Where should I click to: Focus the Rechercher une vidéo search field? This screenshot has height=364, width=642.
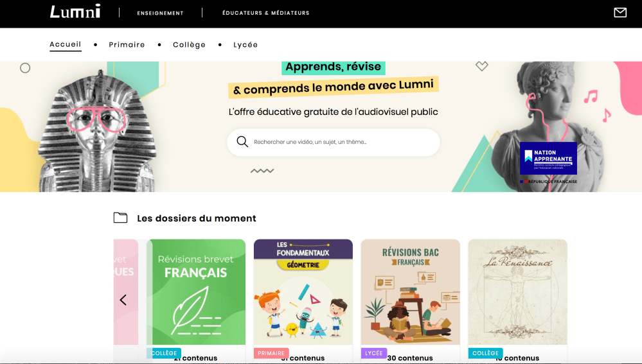pyautogui.click(x=334, y=143)
